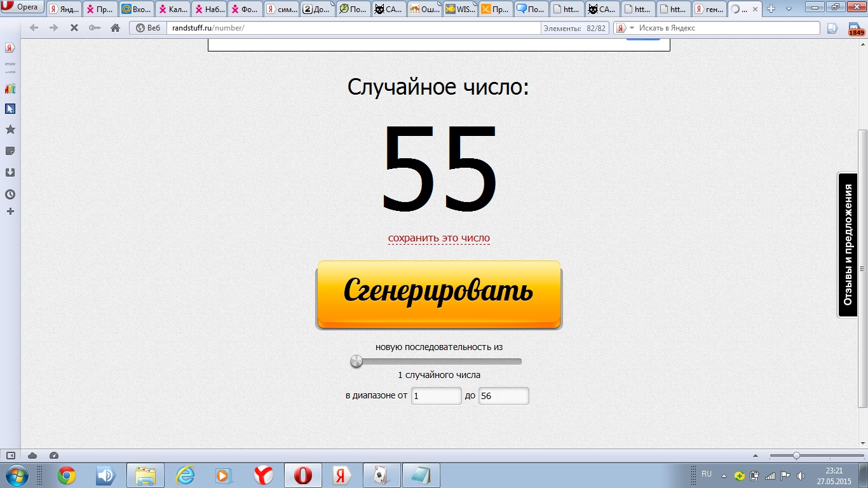Open the Yandex search engine dropdown arrow
Viewport: 868px width, 488px height.
[x=632, y=28]
